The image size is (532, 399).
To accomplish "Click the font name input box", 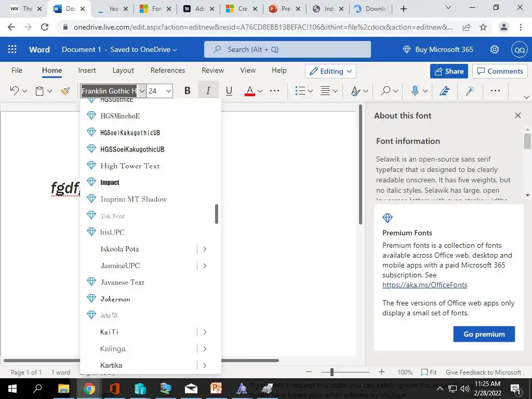I will coord(109,91).
